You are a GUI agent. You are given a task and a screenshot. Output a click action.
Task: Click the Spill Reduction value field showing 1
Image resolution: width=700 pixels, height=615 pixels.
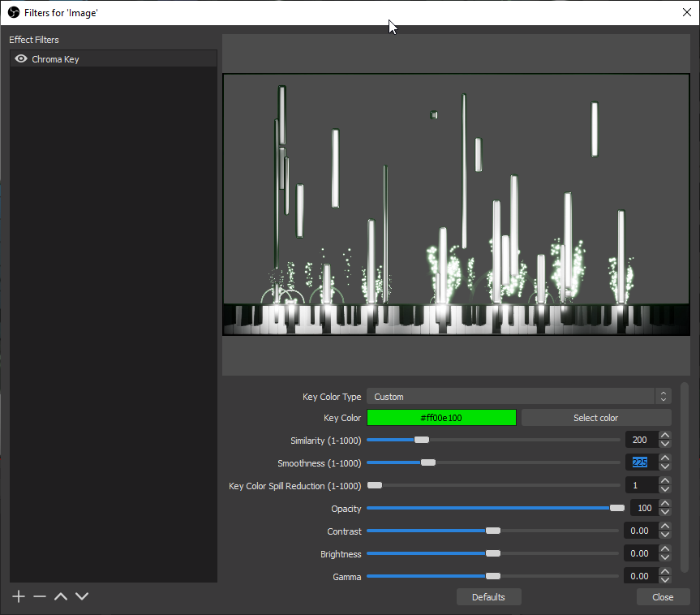click(642, 485)
